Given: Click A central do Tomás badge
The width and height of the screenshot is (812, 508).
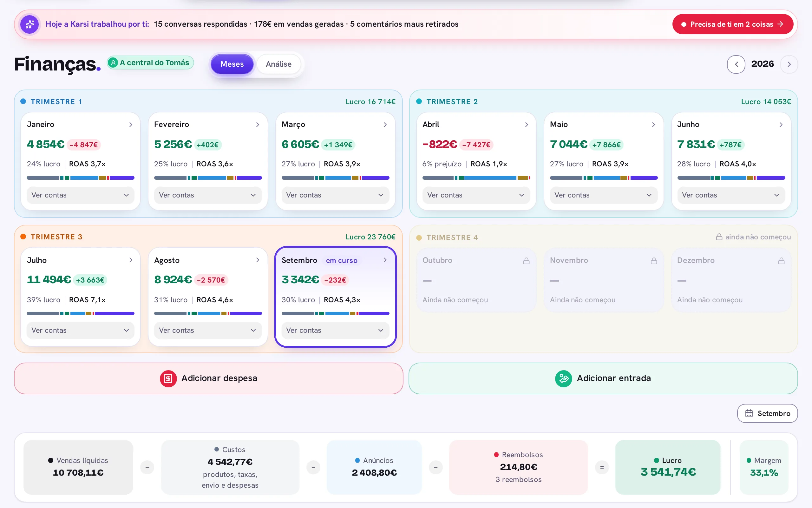Looking at the screenshot, I should point(150,63).
